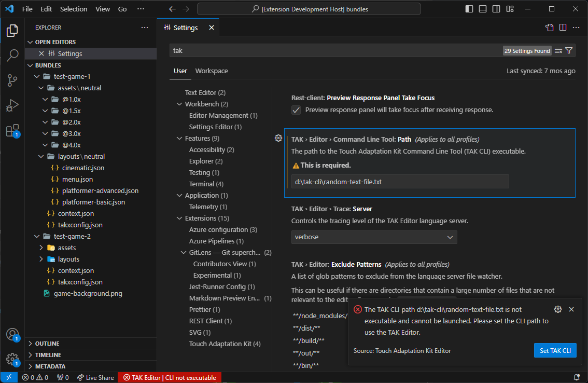The image size is (588, 383).
Task: Open the Customize Layout icon
Action: click(x=510, y=9)
